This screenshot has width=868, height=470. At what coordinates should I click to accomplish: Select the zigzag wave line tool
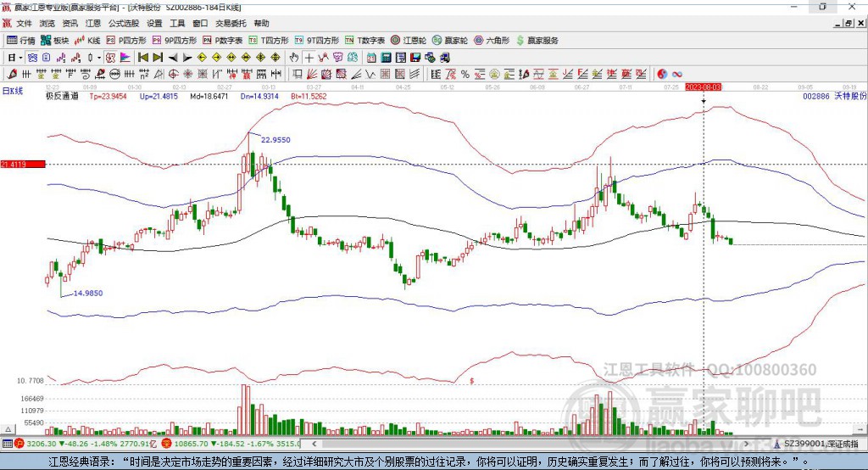pyautogui.click(x=370, y=75)
